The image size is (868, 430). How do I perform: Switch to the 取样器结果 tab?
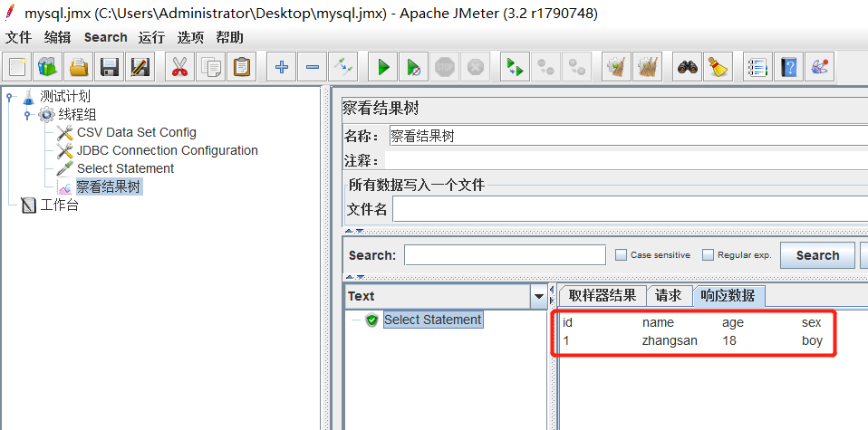coord(603,295)
